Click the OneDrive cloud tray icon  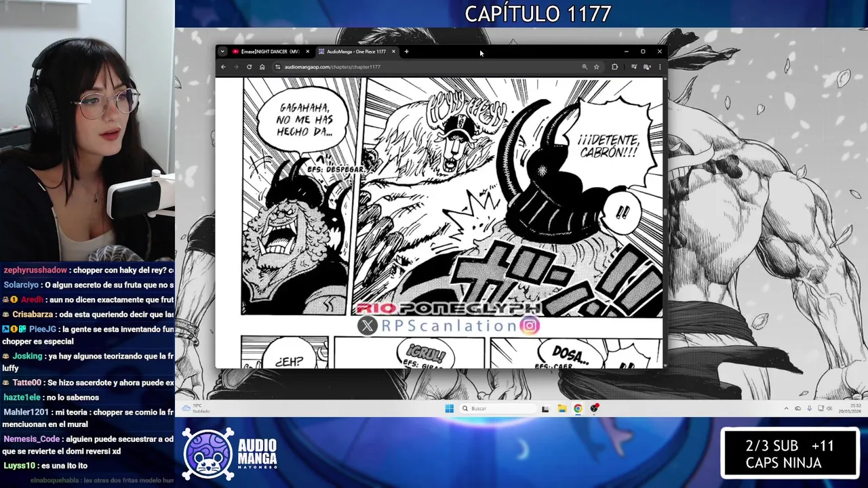tap(797, 409)
